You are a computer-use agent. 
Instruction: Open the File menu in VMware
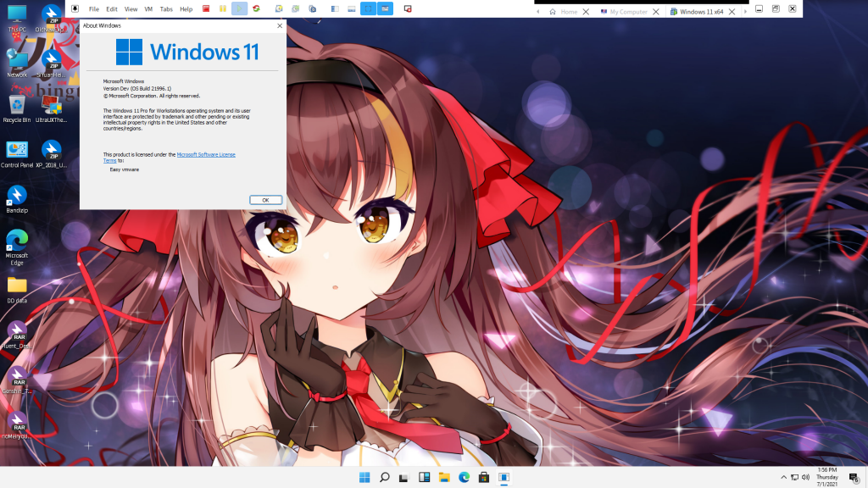[x=94, y=8]
